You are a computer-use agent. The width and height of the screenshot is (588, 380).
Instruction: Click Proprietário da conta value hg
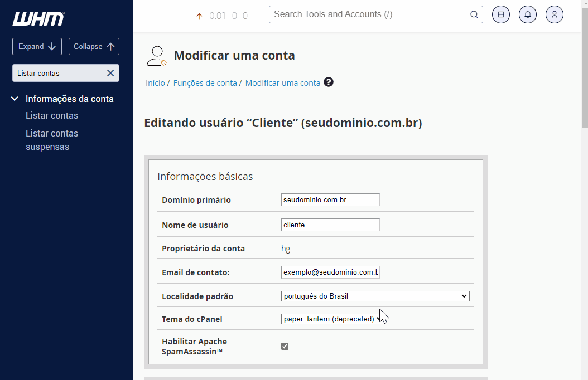coord(286,249)
